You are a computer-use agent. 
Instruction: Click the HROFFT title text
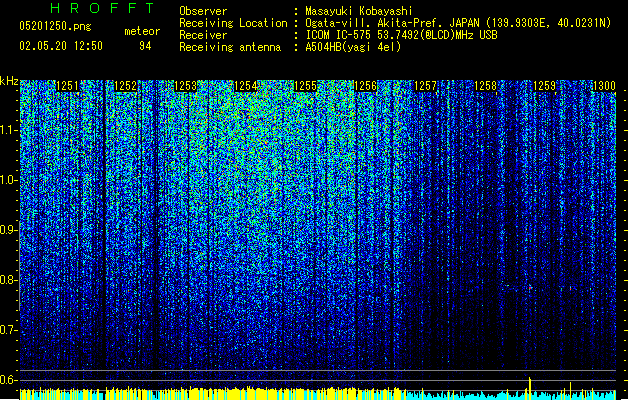(x=102, y=8)
